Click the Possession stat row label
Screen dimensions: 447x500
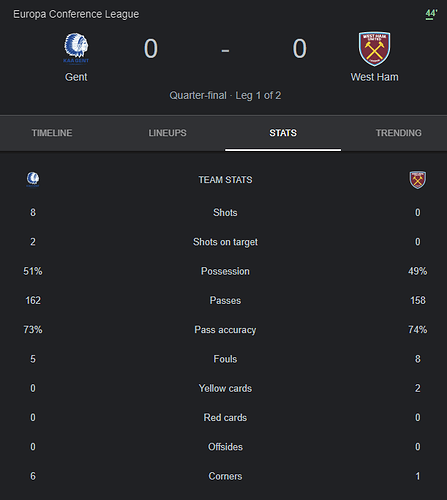click(225, 271)
